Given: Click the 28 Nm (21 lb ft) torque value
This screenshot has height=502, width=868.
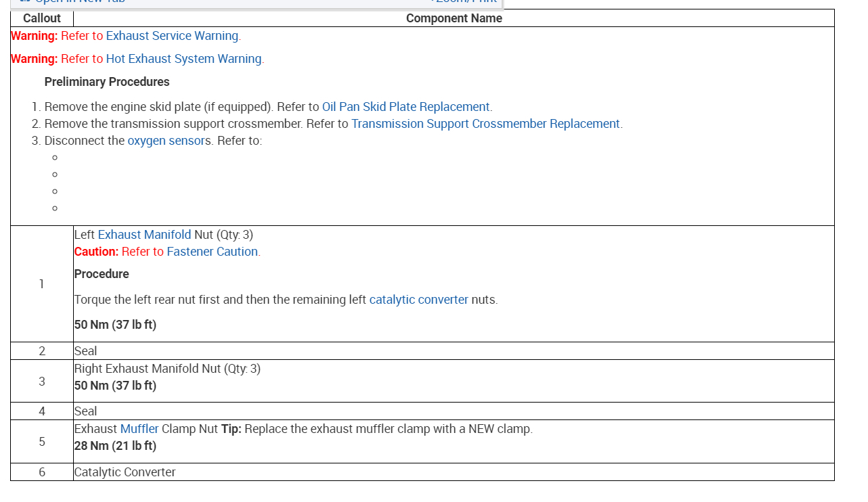Looking at the screenshot, I should (115, 446).
